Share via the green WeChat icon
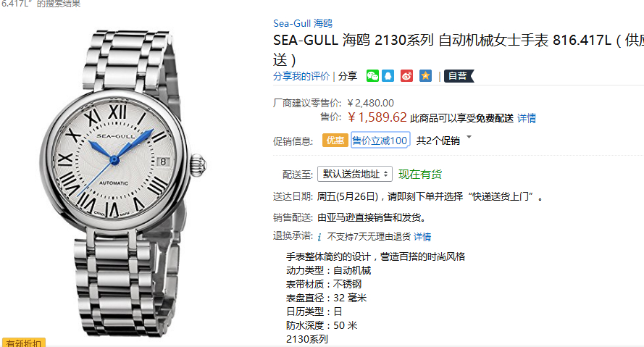Image resolution: width=644 pixels, height=347 pixels. pyautogui.click(x=372, y=76)
